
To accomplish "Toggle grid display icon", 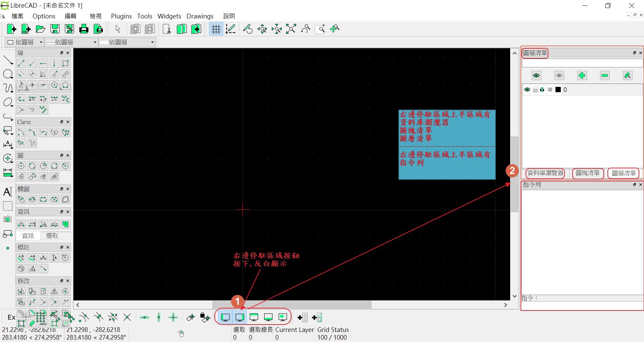I will 216,29.
